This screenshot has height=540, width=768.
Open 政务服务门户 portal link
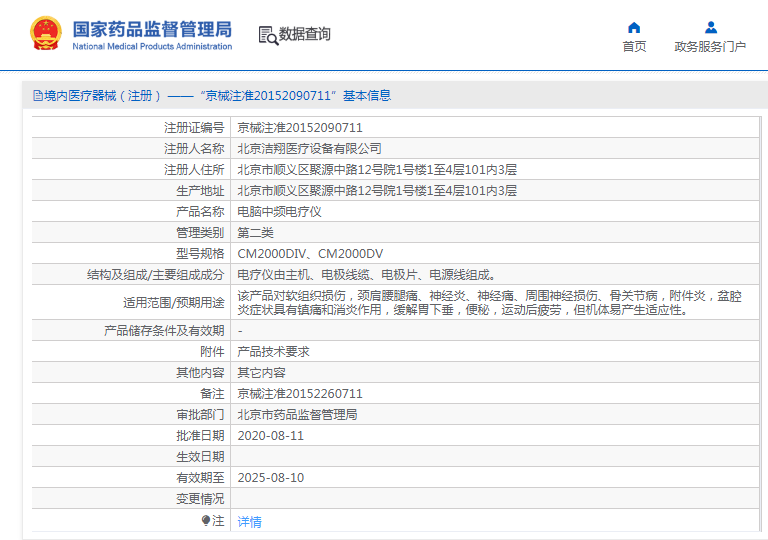pyautogui.click(x=710, y=47)
